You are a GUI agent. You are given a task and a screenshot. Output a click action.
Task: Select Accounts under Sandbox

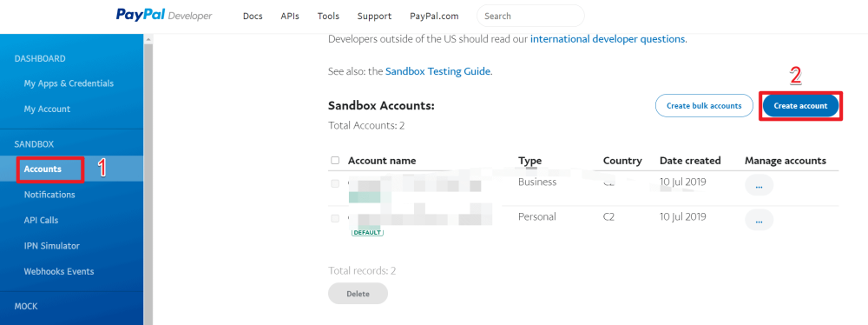pyautogui.click(x=43, y=169)
